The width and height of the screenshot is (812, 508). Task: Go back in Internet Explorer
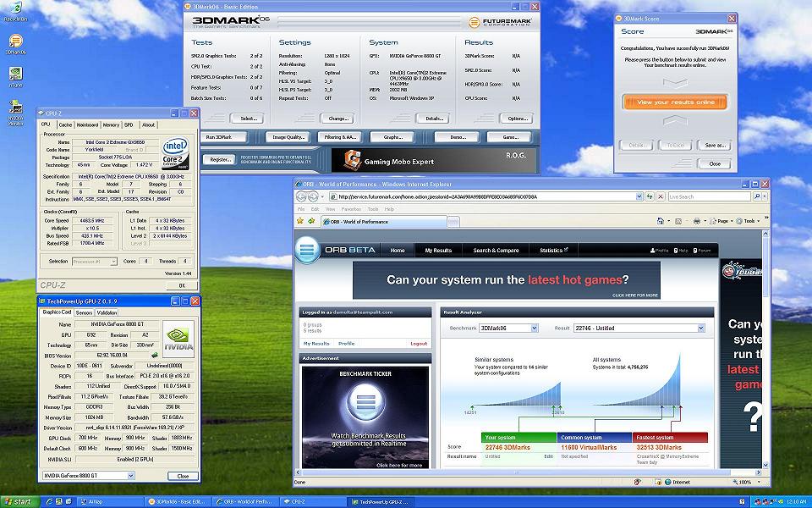tap(302, 196)
